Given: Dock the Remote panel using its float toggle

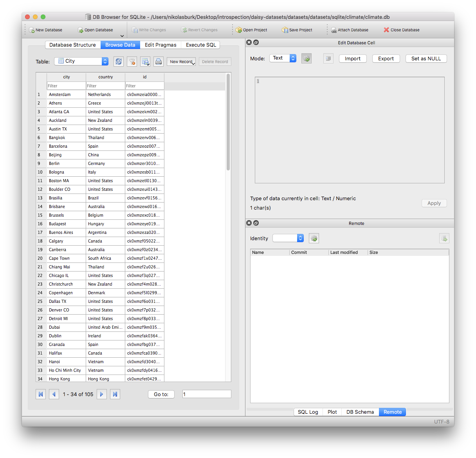Looking at the screenshot, I should coord(256,223).
